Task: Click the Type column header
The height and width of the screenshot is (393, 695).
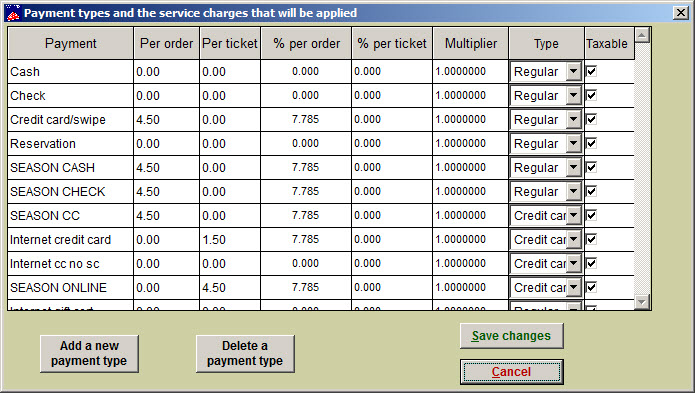Action: coord(547,43)
